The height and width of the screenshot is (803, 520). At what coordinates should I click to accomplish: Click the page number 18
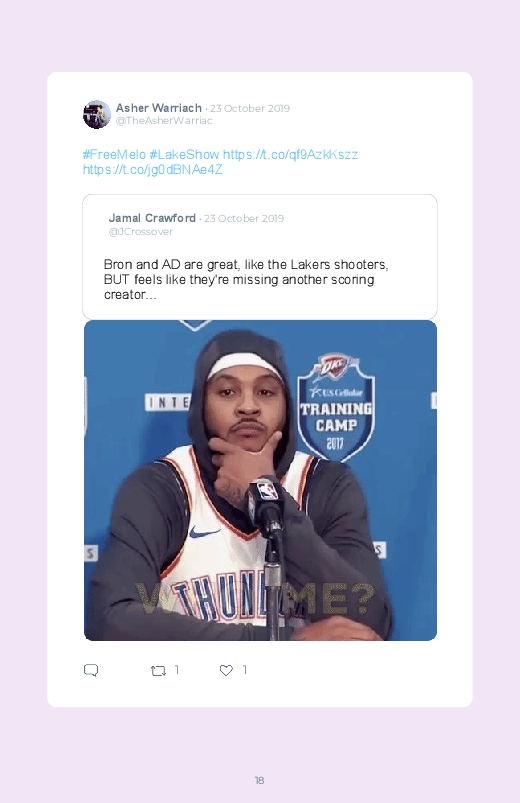(x=260, y=780)
